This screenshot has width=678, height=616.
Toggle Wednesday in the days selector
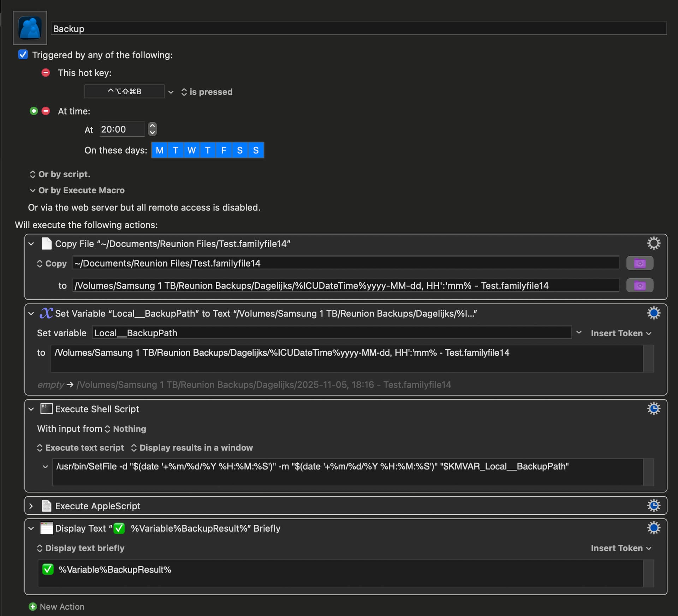(191, 150)
